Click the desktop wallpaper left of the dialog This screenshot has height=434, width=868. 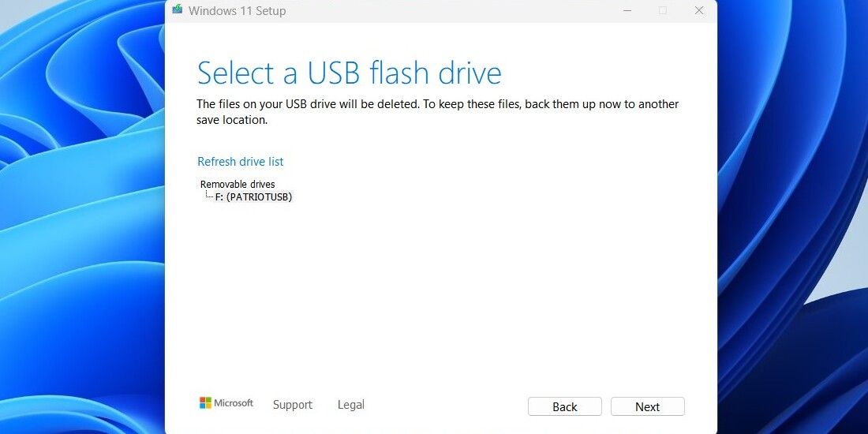79,237
